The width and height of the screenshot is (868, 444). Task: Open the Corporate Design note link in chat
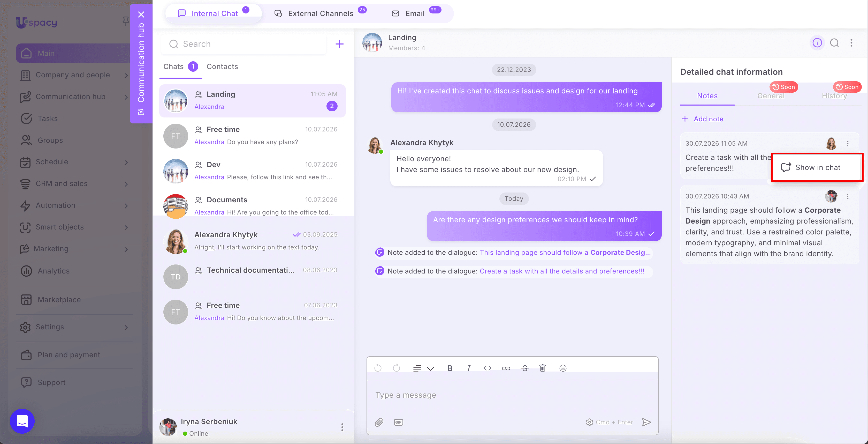click(x=565, y=252)
